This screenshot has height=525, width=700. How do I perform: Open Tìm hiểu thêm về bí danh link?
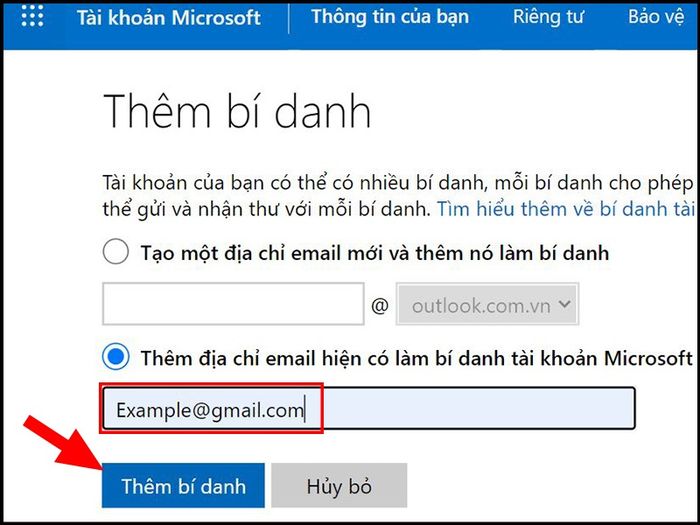pos(566,209)
